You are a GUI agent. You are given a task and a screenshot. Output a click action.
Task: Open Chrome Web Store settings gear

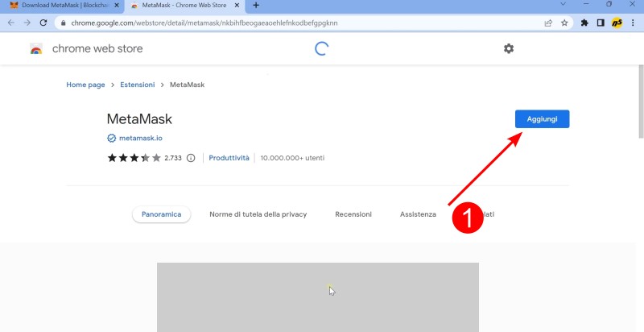pyautogui.click(x=509, y=48)
